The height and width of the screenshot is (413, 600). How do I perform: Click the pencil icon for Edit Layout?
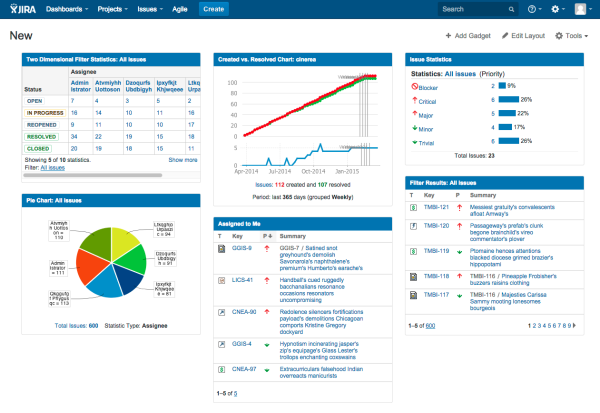tap(503, 36)
